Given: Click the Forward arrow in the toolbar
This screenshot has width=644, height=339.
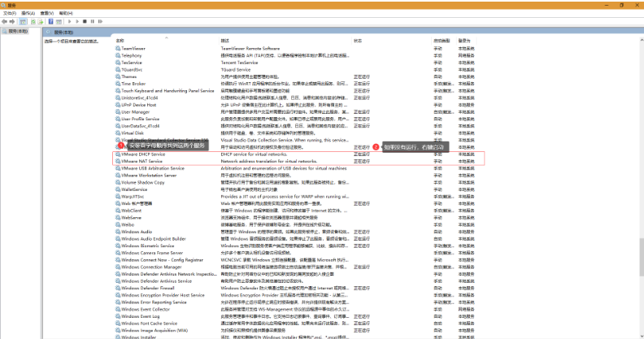Looking at the screenshot, I should point(12,21).
